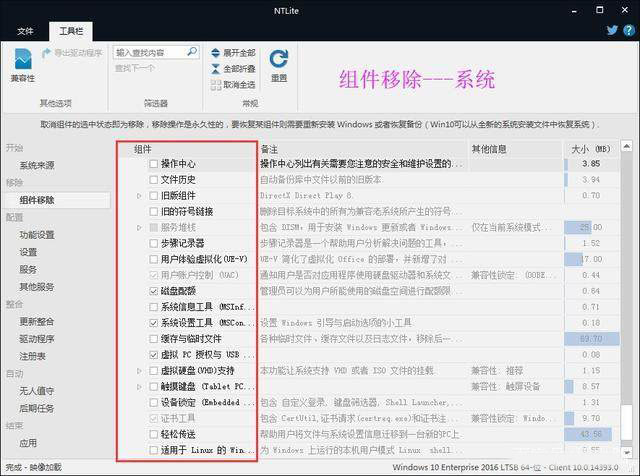
Task: Open 应用 page in sidebar
Action: [x=28, y=443]
